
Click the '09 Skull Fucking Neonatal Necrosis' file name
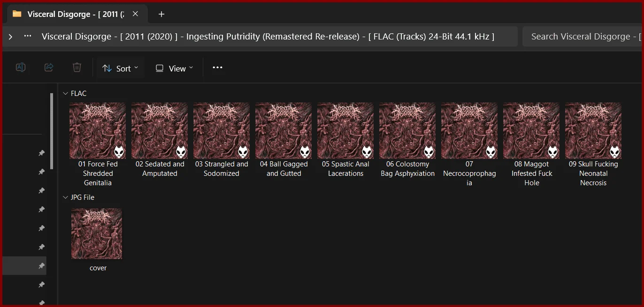(x=593, y=173)
